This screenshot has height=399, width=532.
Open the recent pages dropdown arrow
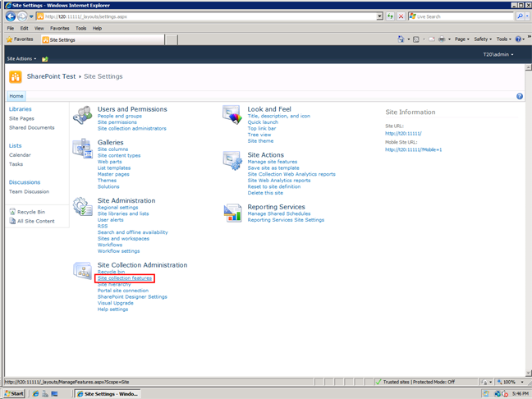point(31,16)
